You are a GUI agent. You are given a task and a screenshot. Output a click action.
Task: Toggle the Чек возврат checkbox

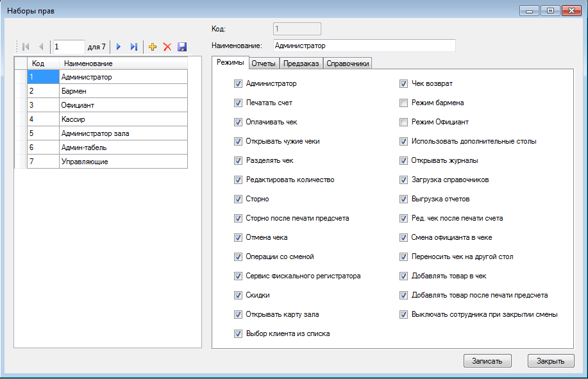click(403, 83)
